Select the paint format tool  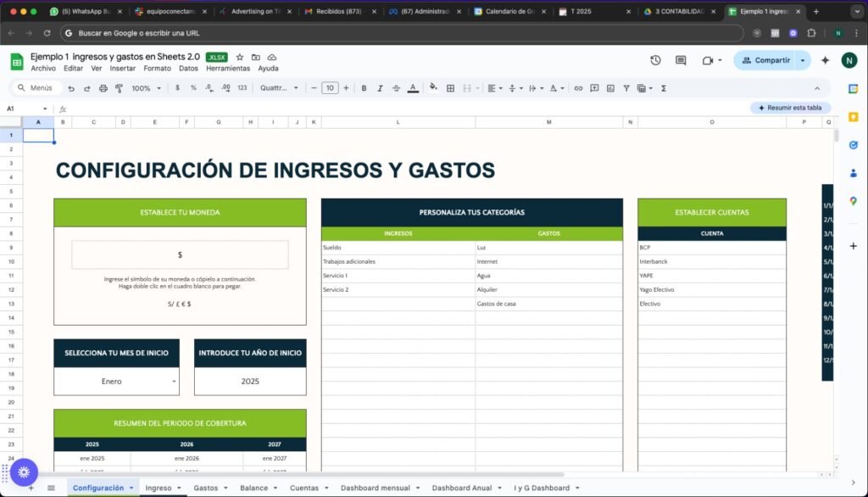118,88
